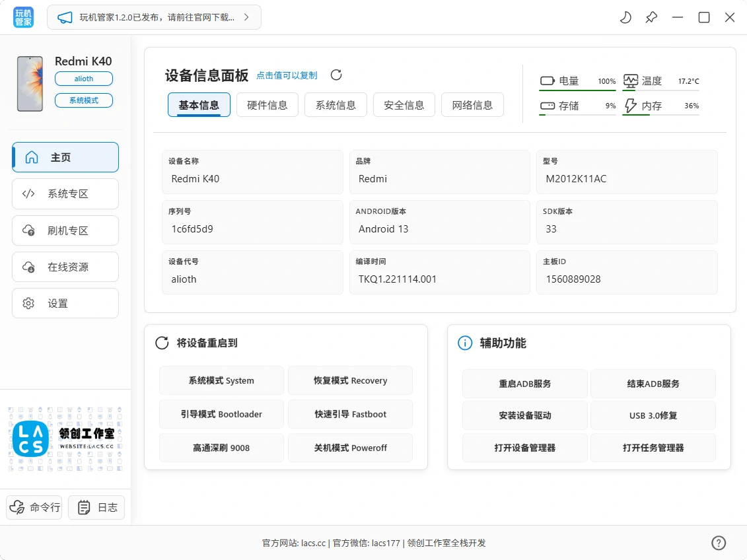
Task: Open 设置 settings from the sidebar
Action: 65,303
